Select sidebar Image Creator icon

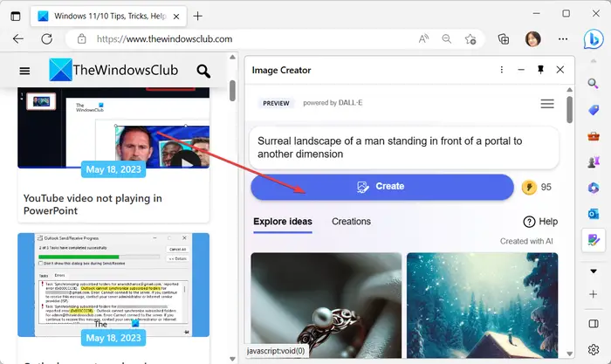pyautogui.click(x=593, y=240)
